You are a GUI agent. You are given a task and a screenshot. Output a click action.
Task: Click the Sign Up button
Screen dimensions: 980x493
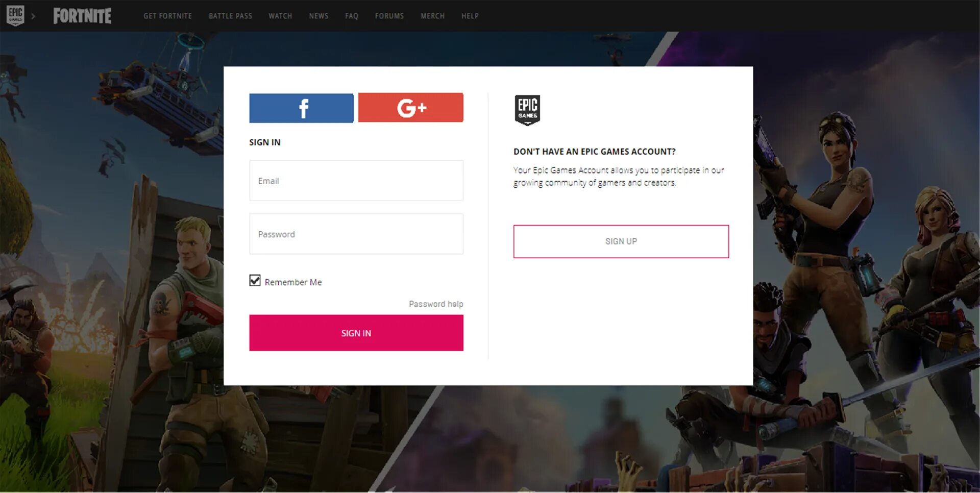pyautogui.click(x=621, y=241)
